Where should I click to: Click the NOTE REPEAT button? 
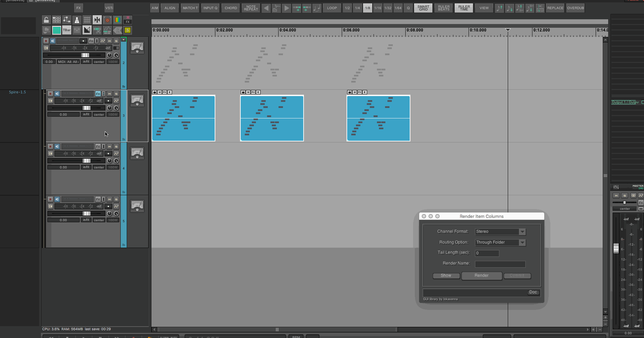pyautogui.click(x=251, y=8)
